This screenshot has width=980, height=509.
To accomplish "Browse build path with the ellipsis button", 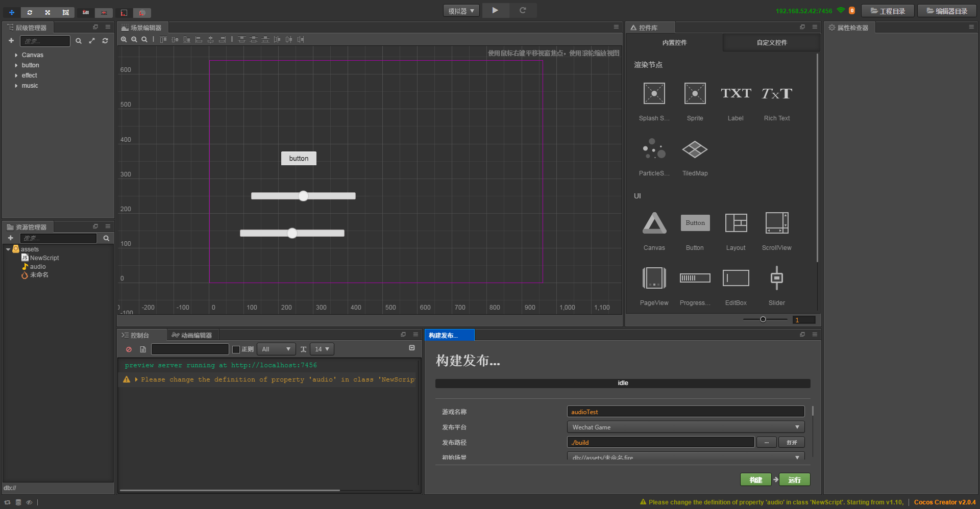I will (767, 443).
